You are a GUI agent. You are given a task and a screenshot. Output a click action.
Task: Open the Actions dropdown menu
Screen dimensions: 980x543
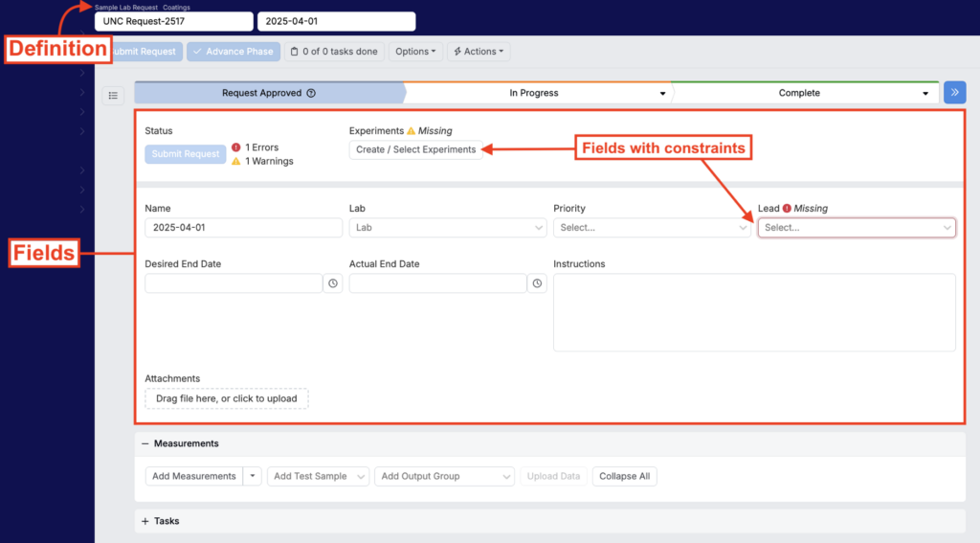pos(479,52)
